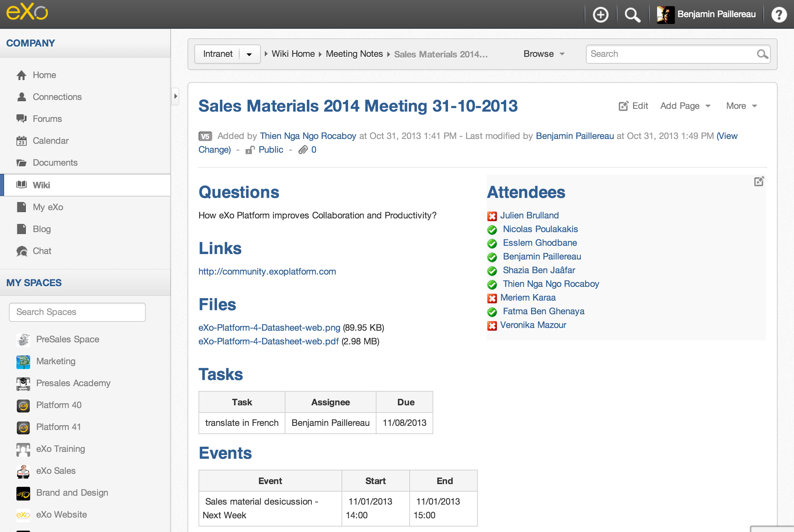Open the eXo-Platform-4-Datasheet-web.pdf file link
This screenshot has height=532, width=794.
point(268,341)
